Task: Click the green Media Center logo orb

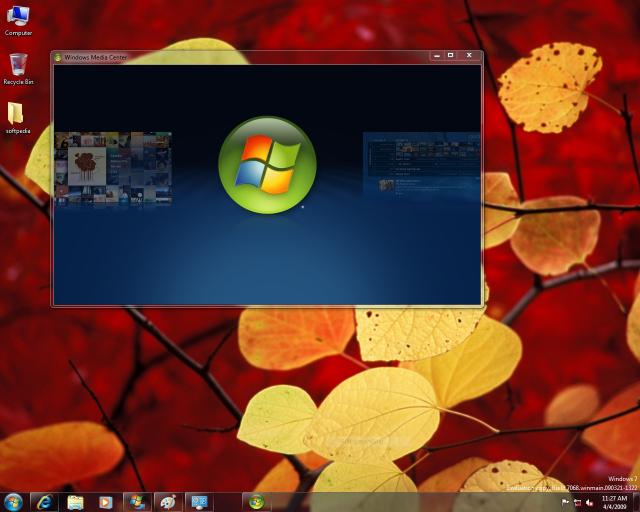Action: [267, 165]
